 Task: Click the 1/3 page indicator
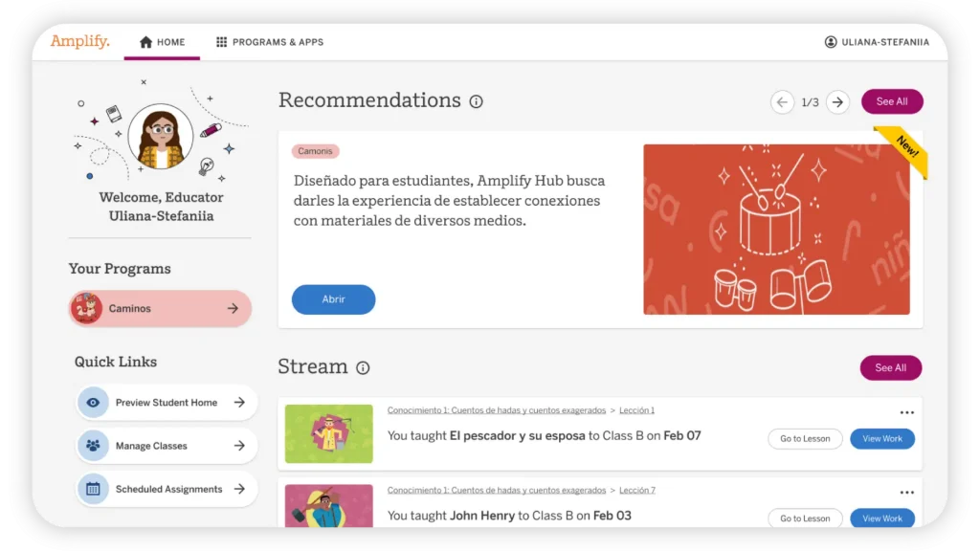810,102
